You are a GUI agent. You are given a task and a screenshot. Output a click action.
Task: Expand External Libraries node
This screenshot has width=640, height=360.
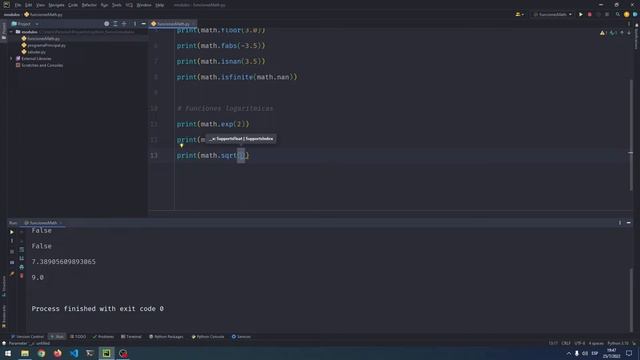(x=11, y=58)
